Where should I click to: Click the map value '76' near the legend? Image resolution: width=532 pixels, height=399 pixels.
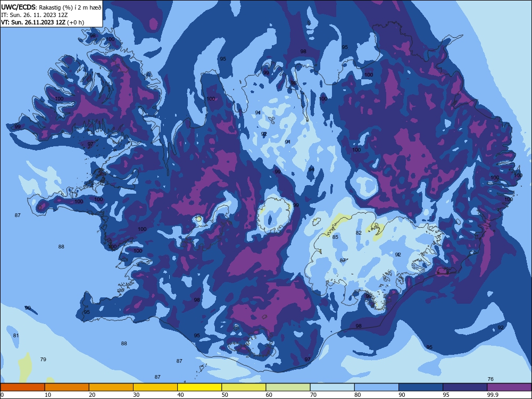[x=491, y=379]
